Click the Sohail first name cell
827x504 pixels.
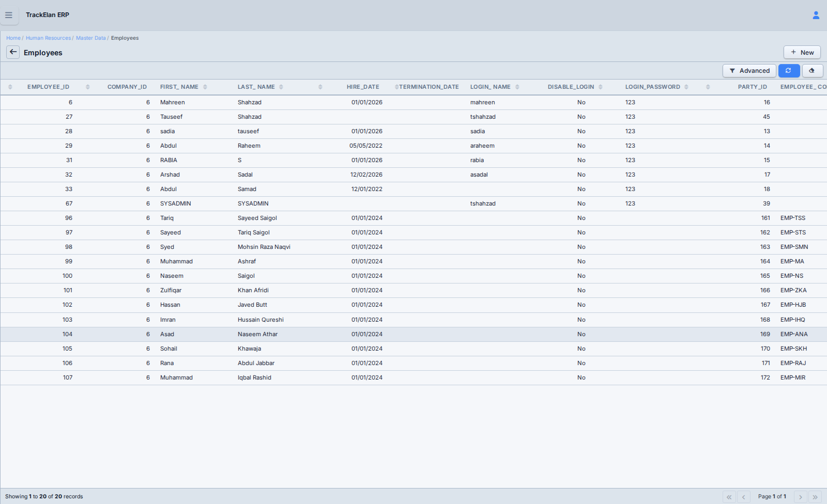169,349
